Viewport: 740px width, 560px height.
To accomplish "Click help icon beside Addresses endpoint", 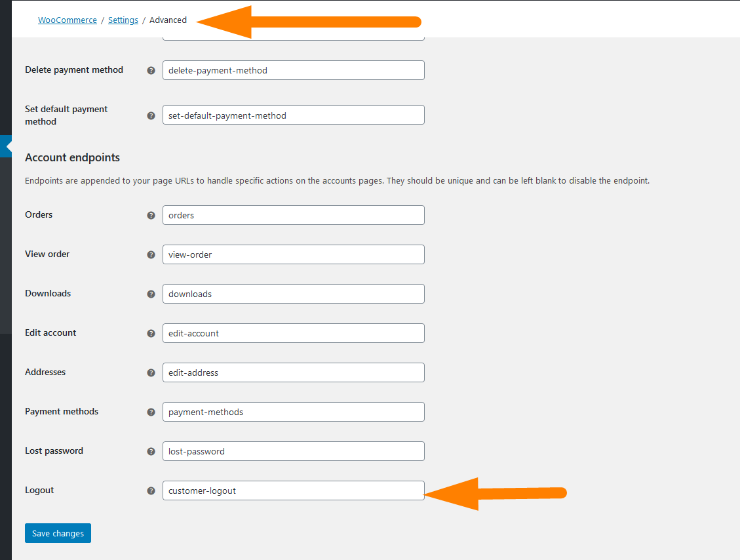I will 151,372.
